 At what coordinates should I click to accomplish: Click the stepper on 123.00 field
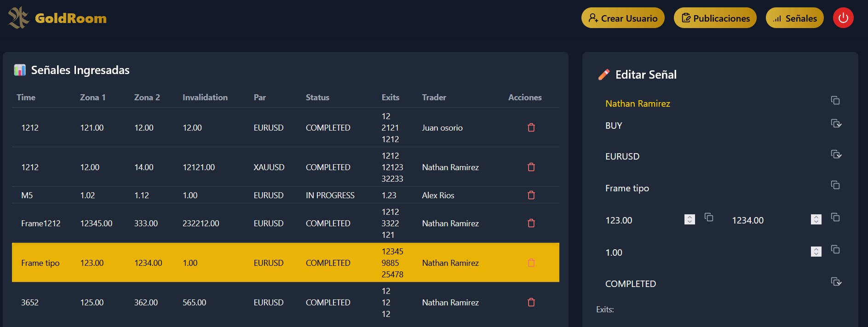[x=689, y=219]
